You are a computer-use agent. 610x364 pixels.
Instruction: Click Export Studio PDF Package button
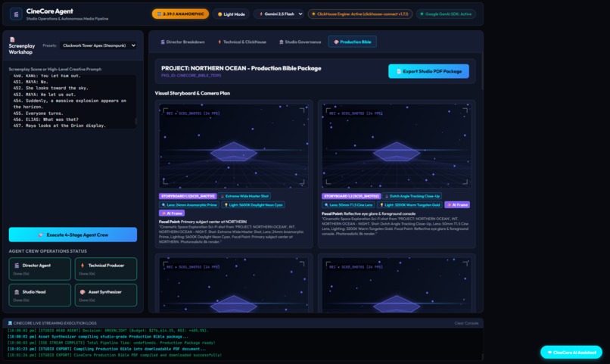click(428, 71)
